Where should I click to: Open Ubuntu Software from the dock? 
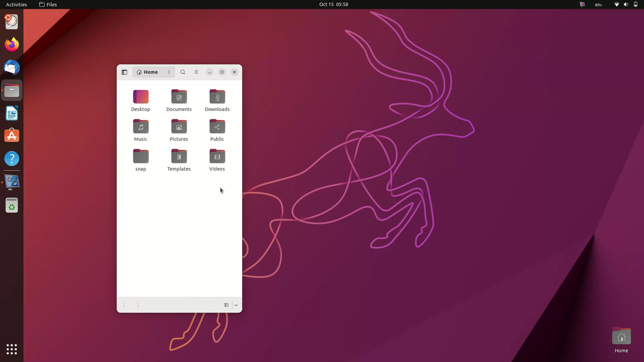pyautogui.click(x=12, y=135)
